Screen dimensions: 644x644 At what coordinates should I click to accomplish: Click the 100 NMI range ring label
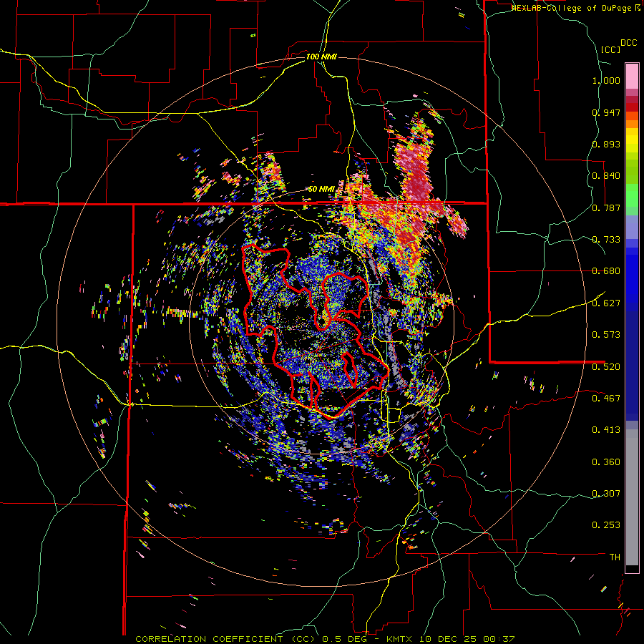(x=321, y=57)
